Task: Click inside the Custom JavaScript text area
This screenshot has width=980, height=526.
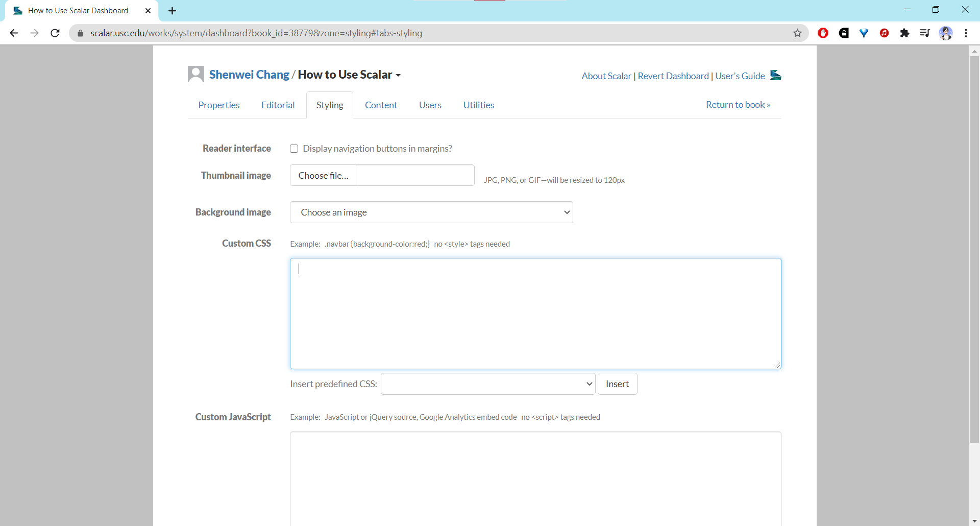Action: pos(535,477)
